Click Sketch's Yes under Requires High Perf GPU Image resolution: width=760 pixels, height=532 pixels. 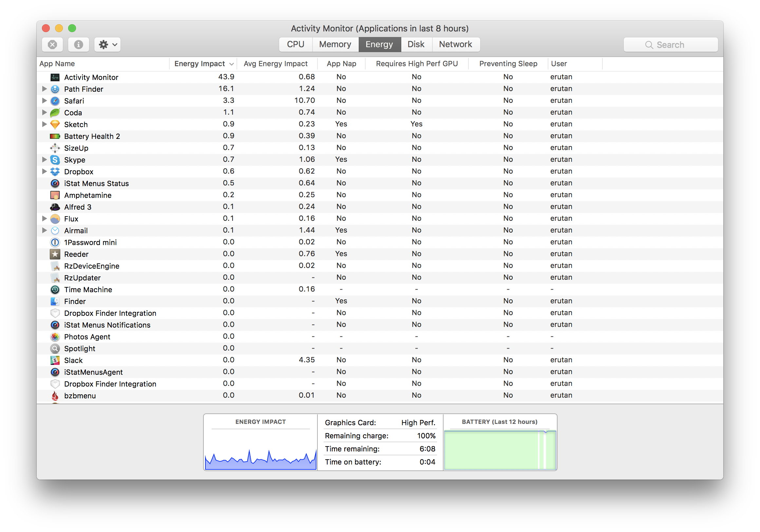(x=416, y=124)
